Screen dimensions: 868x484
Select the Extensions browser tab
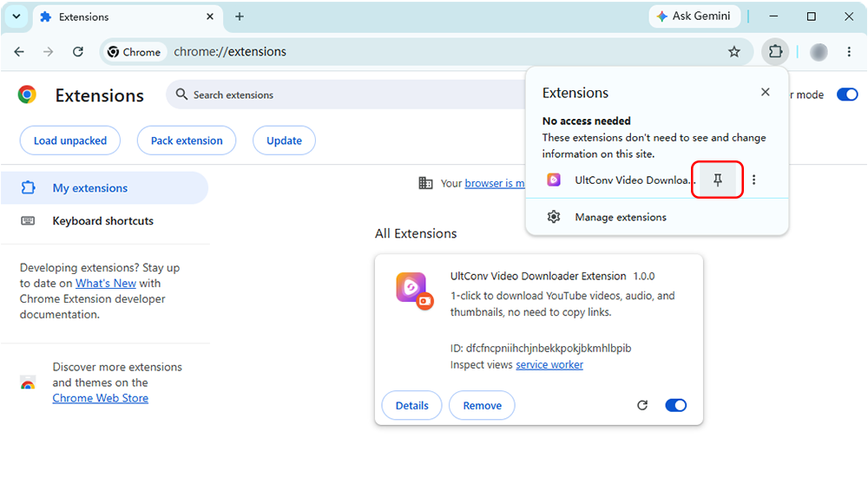coord(128,17)
